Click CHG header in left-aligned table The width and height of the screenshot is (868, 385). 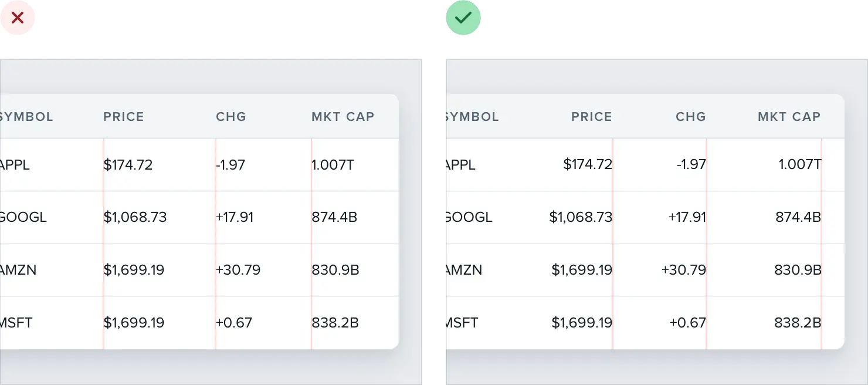(231, 117)
